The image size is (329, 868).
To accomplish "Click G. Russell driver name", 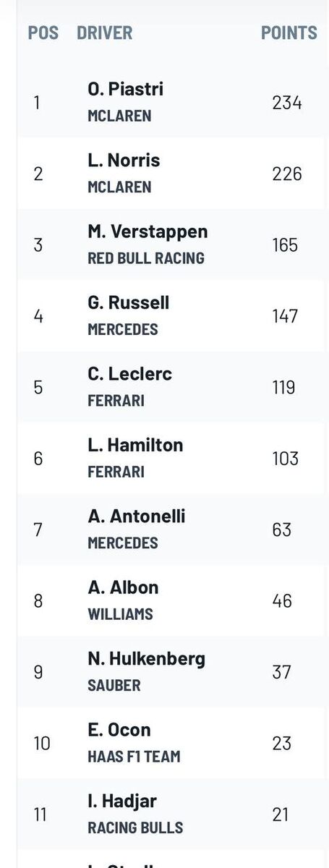I will 128,302.
